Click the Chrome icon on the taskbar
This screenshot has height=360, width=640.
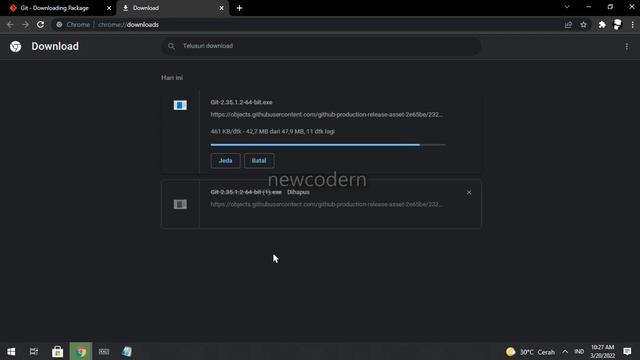click(x=81, y=351)
